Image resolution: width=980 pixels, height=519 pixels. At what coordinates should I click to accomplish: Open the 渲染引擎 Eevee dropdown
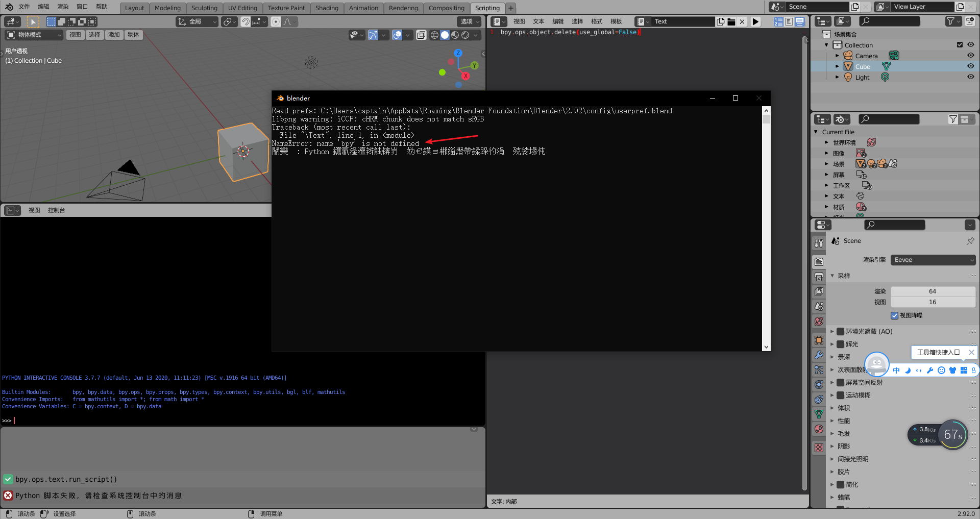tap(933, 260)
